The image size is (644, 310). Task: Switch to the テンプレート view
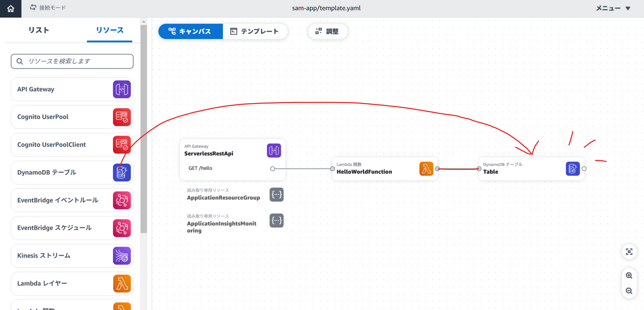(x=255, y=31)
